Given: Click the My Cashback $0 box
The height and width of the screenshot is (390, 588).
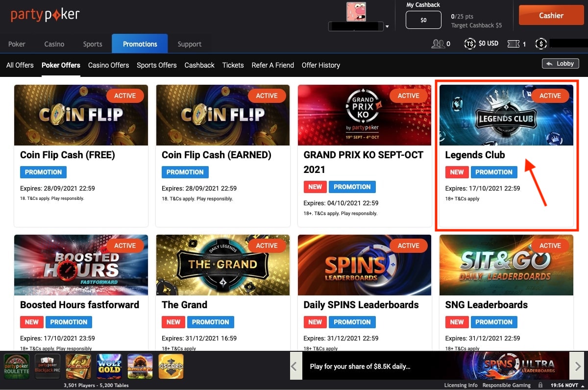Looking at the screenshot, I should [x=423, y=20].
